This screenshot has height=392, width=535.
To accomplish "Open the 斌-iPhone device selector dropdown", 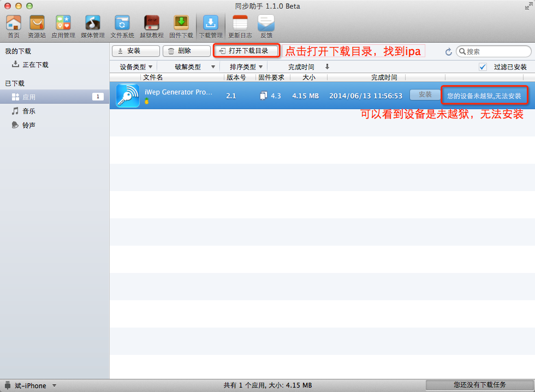I will [30, 385].
